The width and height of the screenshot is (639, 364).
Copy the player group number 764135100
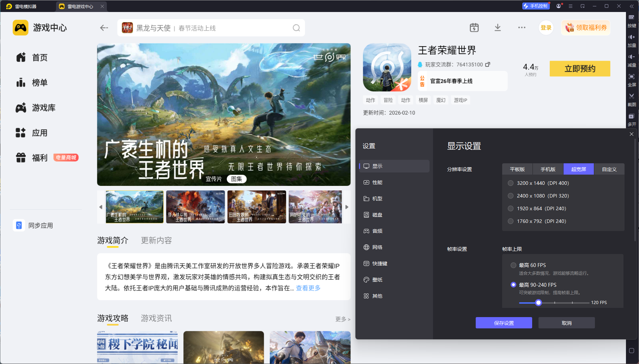[x=488, y=65]
